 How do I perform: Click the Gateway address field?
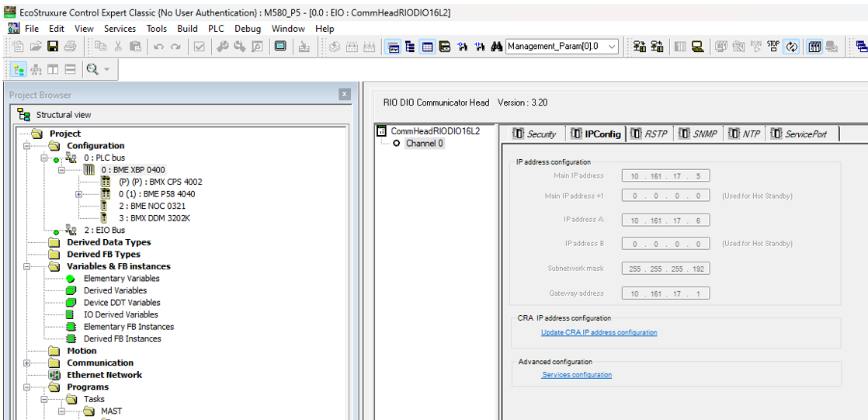pos(665,293)
